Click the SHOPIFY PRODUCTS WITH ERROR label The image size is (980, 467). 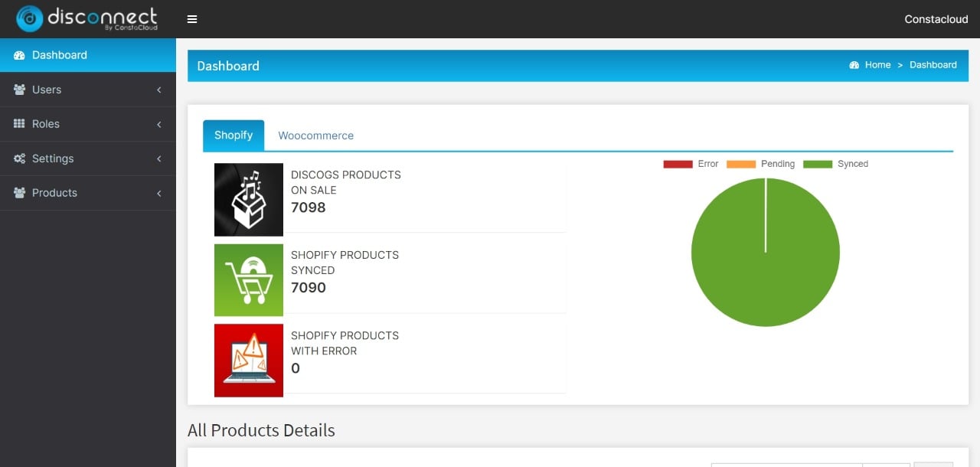click(x=345, y=343)
